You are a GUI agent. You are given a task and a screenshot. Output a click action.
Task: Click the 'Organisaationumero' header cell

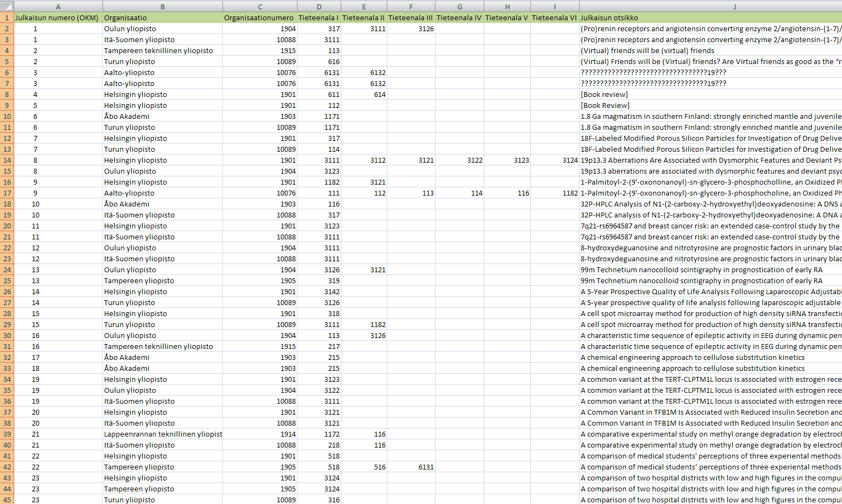pos(260,18)
